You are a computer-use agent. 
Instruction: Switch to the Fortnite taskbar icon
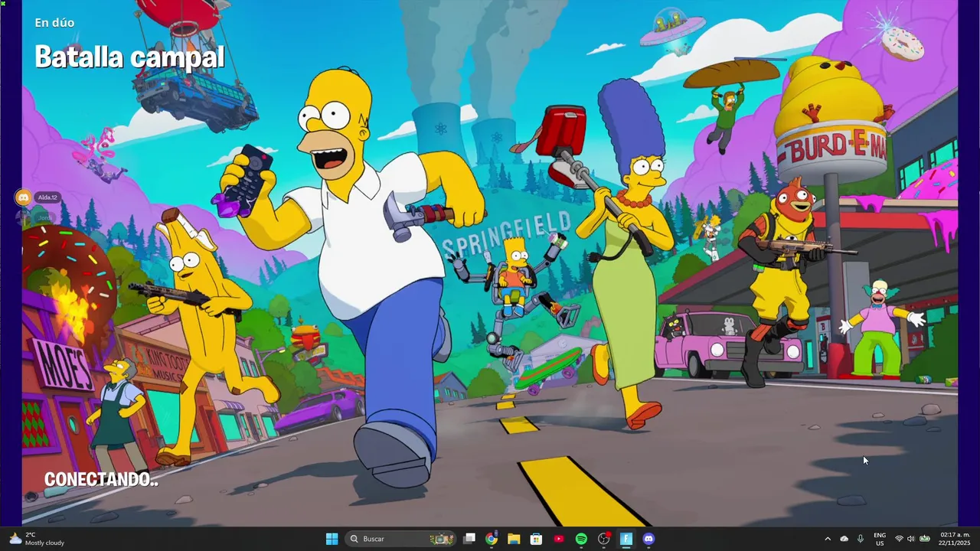point(626,539)
